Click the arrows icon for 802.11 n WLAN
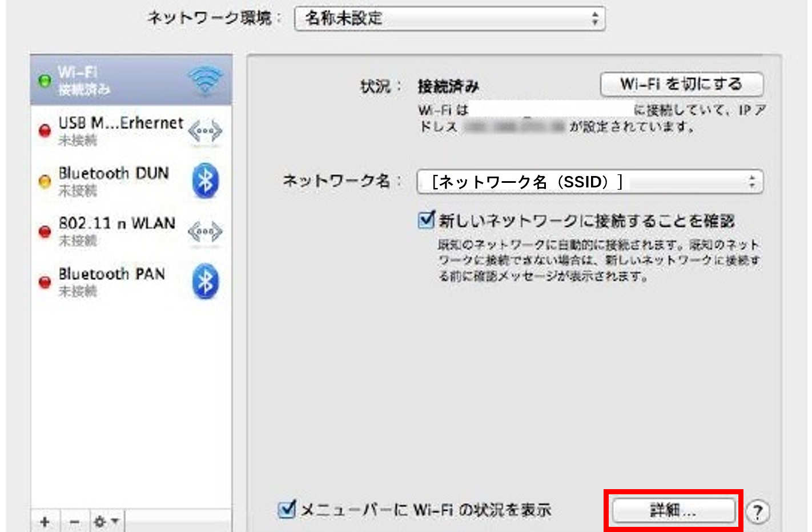 pos(205,231)
